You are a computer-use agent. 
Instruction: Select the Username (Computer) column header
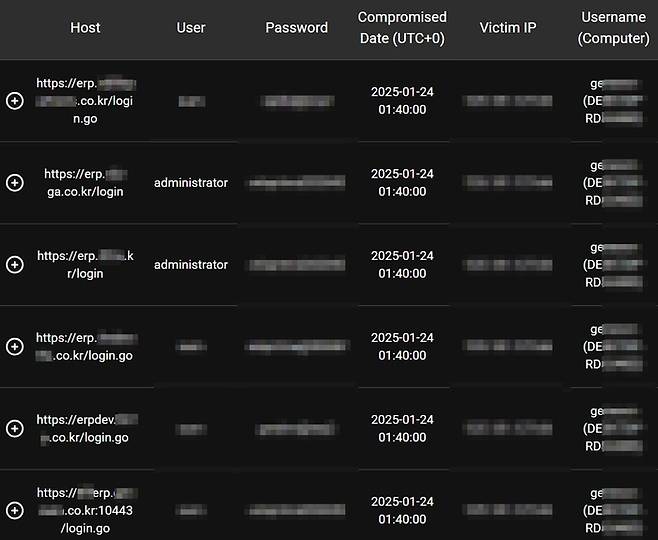(x=613, y=28)
